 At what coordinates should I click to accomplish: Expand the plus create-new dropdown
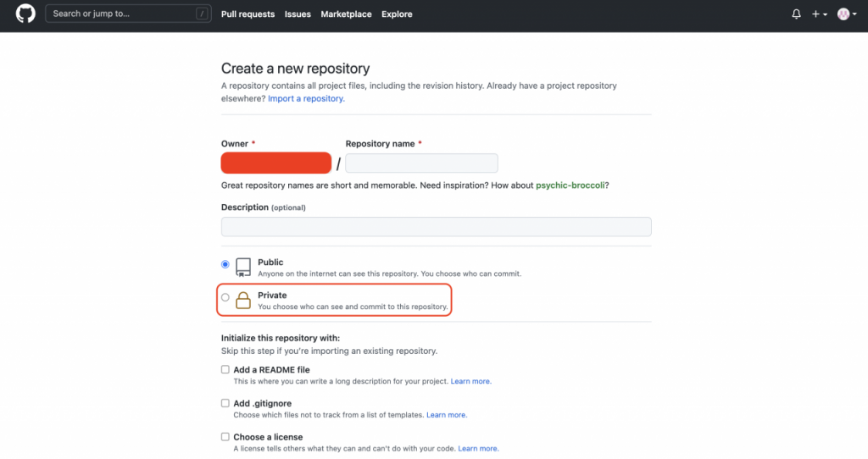click(x=819, y=14)
